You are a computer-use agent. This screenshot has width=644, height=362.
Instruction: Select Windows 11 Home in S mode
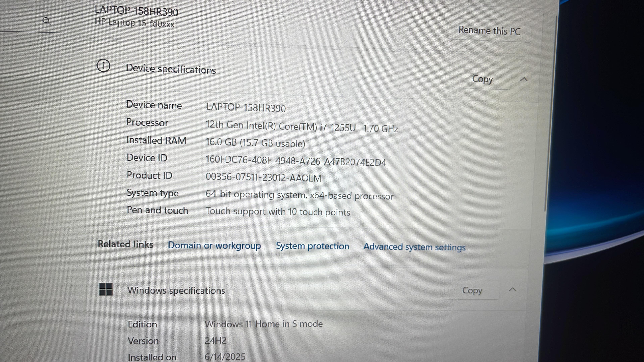coord(263,324)
